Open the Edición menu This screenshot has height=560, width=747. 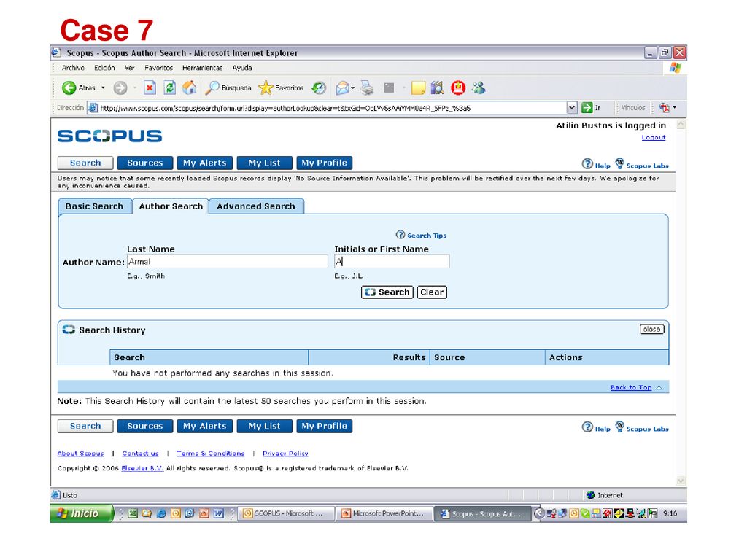click(104, 68)
